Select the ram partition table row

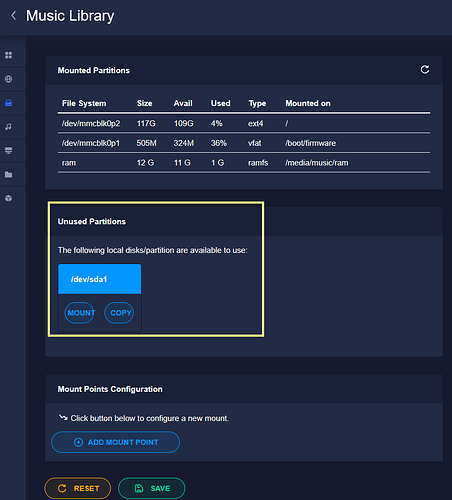click(x=244, y=163)
